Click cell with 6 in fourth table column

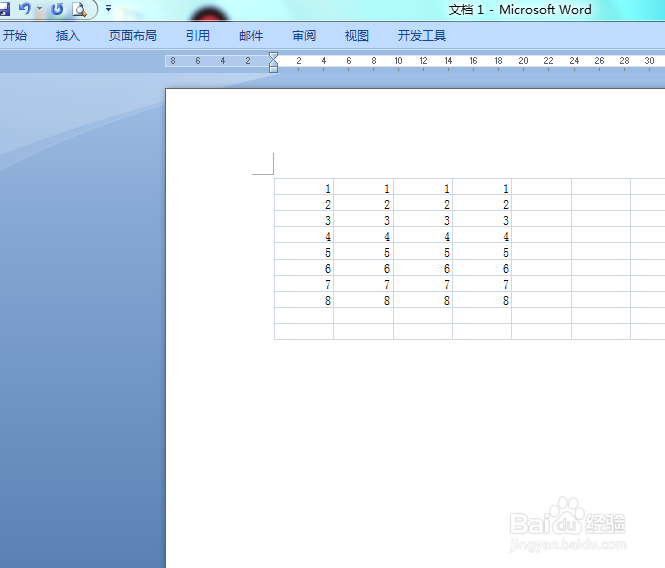(x=482, y=268)
